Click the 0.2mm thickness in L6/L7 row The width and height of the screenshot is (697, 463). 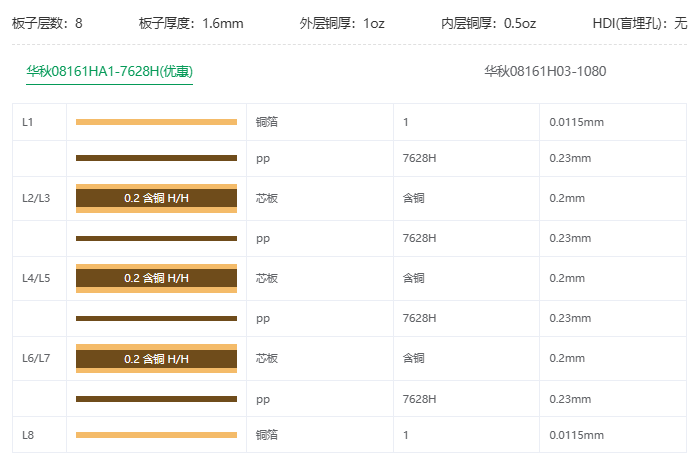pyautogui.click(x=567, y=358)
